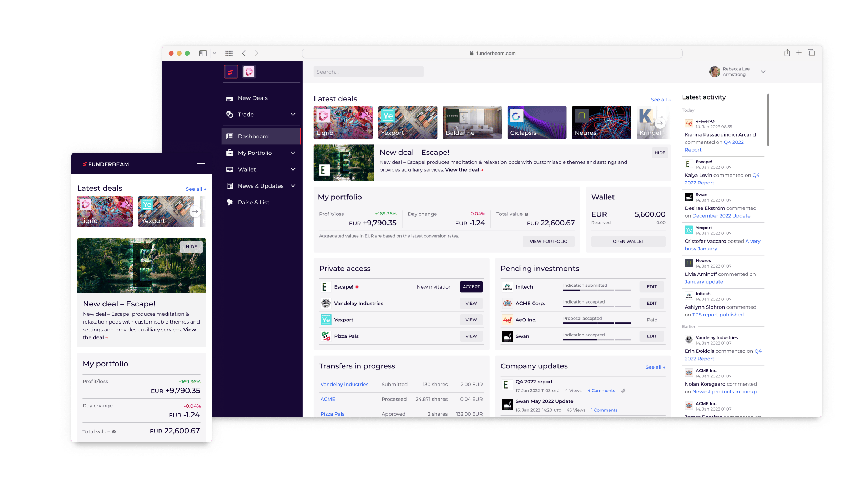Click the next arrow in mobile deals carousel
The image size is (868, 488).
tap(195, 212)
